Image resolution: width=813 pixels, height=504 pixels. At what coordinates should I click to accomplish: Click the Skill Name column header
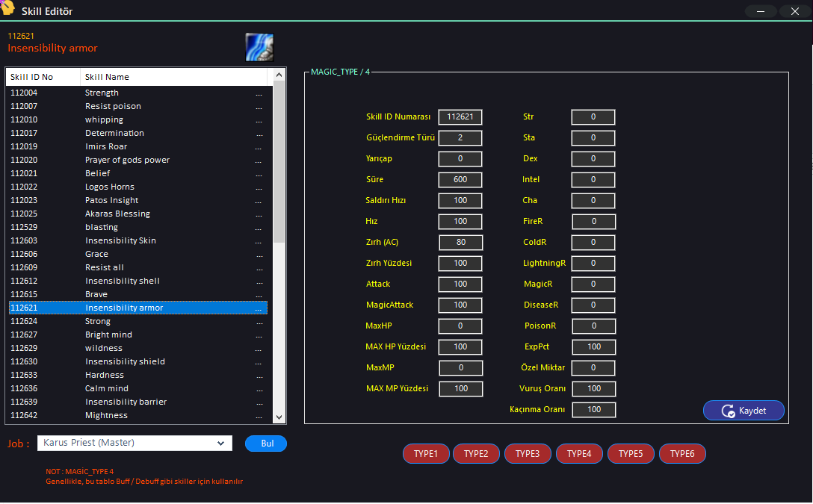point(107,77)
